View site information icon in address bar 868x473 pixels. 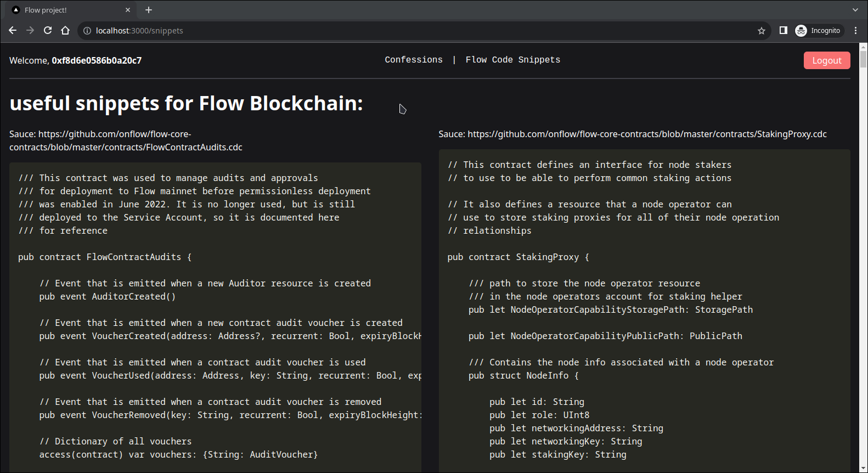(x=87, y=31)
